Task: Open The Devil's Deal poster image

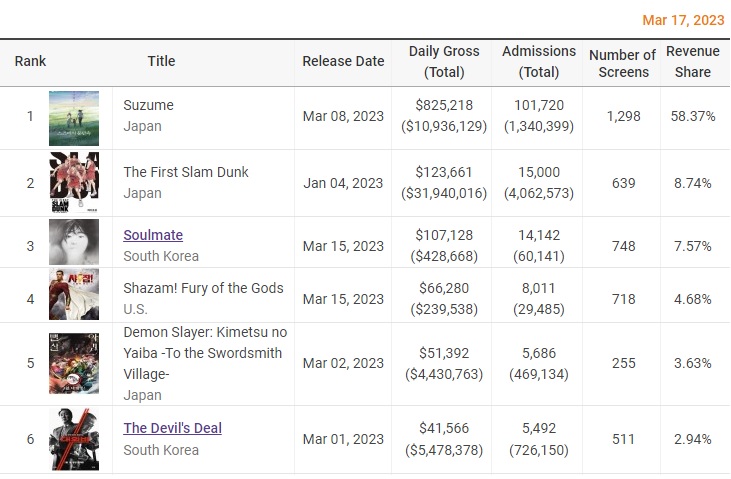Action: coord(74,439)
